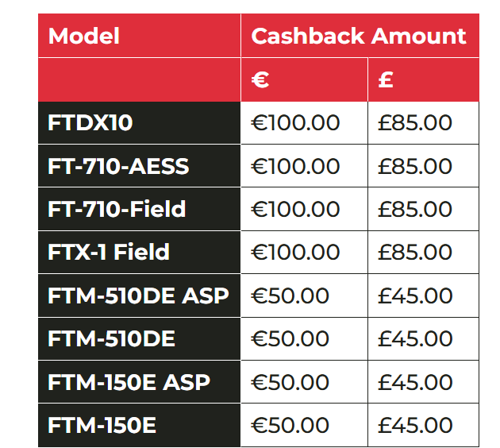Click the €50.00 value for FTM-510DE ASP

click(290, 296)
